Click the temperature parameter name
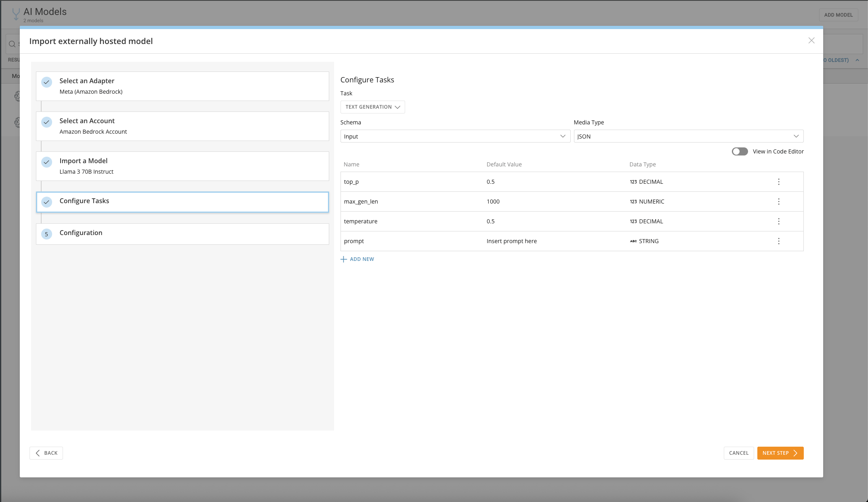Screen dimensions: 868x502 coord(361,221)
